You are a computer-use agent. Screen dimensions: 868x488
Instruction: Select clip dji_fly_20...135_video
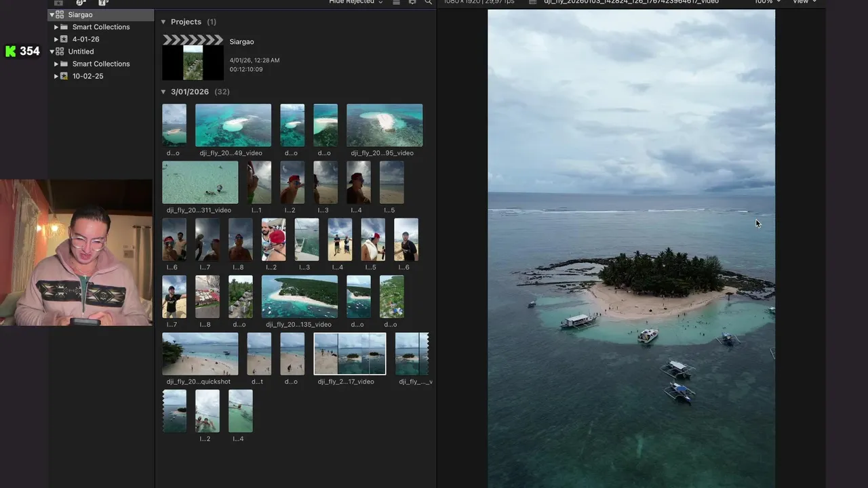(300, 297)
